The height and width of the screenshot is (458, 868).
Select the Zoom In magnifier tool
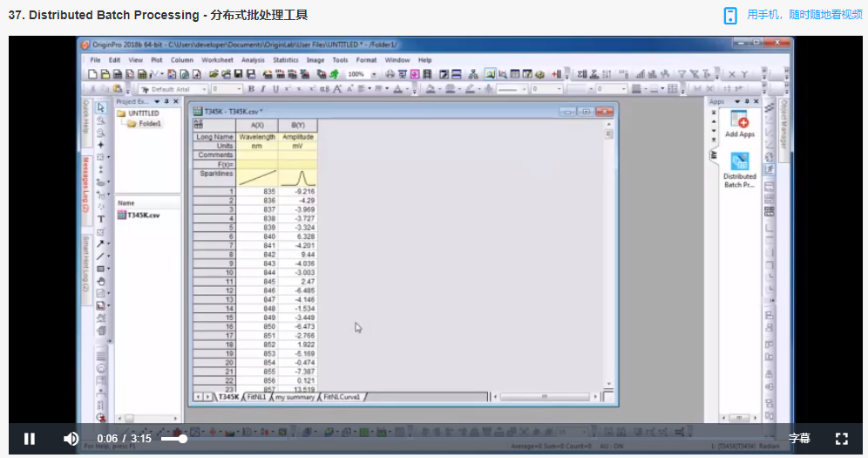101,120
